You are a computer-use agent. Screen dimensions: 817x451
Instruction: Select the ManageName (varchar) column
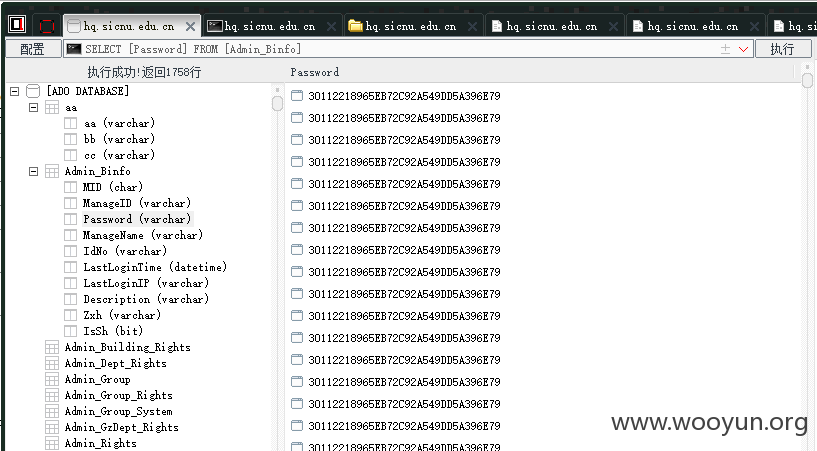coord(143,235)
